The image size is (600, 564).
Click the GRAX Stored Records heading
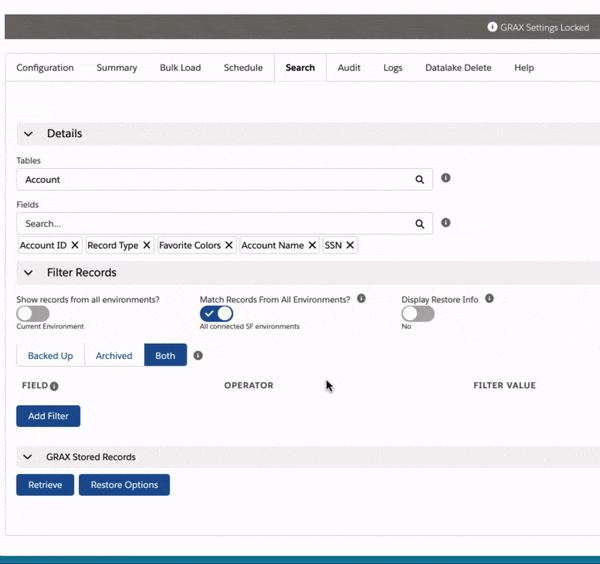pos(91,457)
